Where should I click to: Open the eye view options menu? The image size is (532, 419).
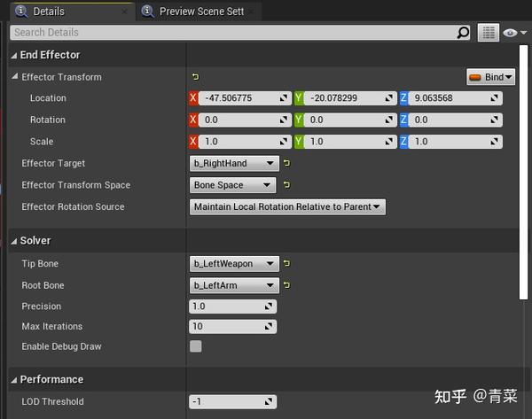tap(512, 33)
